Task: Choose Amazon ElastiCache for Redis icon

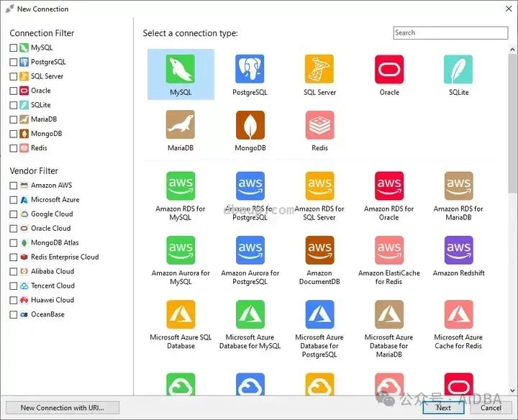Action: [x=389, y=250]
